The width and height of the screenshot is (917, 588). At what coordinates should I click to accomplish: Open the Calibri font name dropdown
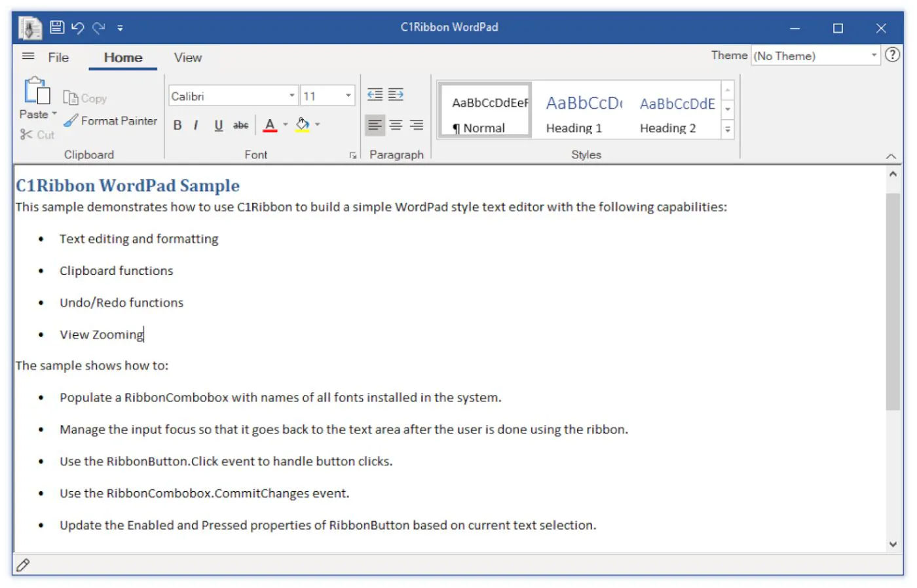(291, 96)
